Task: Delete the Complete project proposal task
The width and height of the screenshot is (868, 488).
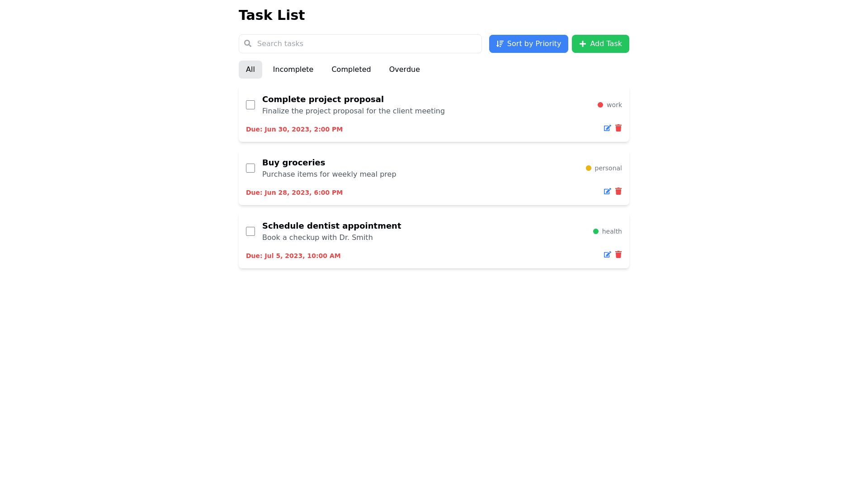Action: pos(618,128)
